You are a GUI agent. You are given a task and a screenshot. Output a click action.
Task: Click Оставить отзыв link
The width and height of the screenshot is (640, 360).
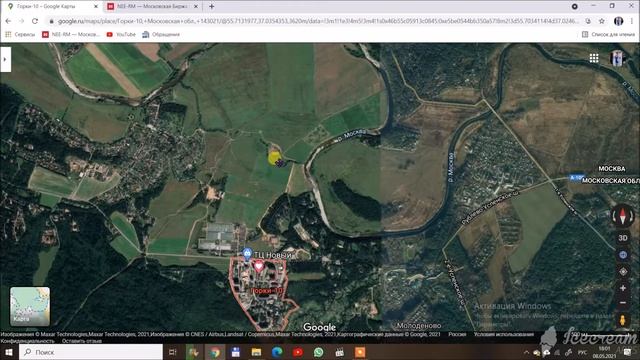(82, 341)
